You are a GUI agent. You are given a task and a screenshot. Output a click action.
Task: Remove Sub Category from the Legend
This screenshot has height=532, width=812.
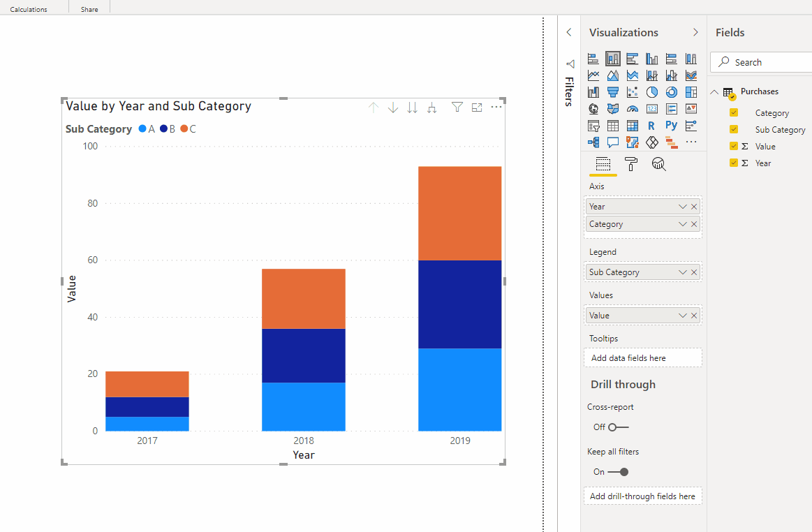click(694, 272)
